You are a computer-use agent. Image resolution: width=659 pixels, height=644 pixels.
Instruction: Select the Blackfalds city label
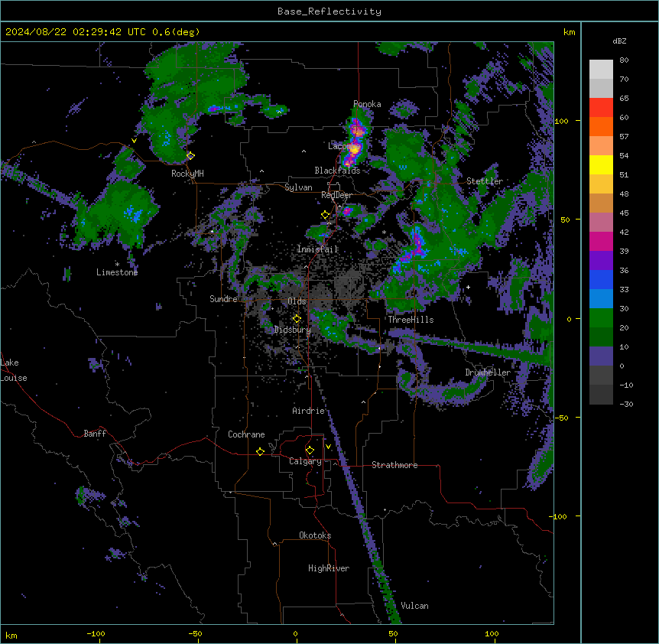click(x=337, y=171)
